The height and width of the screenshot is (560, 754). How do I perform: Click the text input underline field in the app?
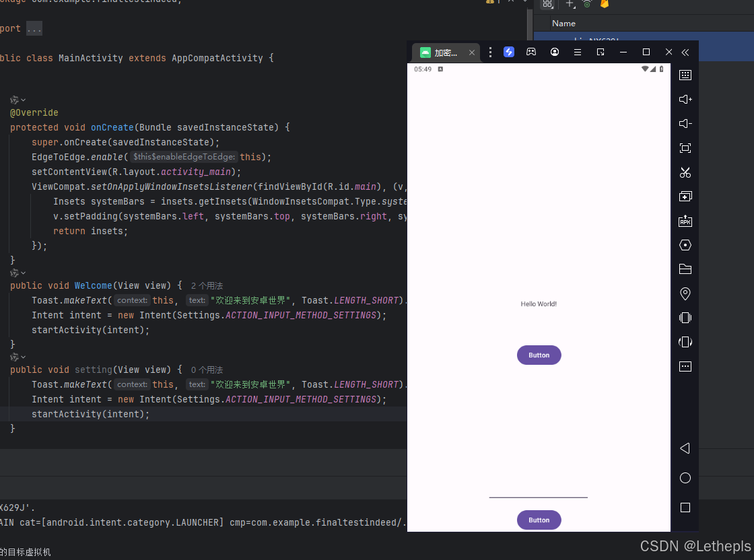click(x=538, y=490)
